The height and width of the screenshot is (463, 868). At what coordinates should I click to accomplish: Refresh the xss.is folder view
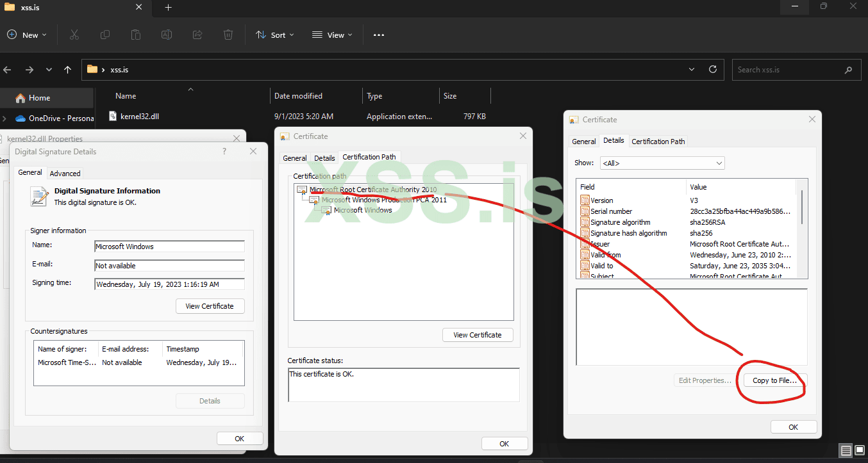[712, 69]
